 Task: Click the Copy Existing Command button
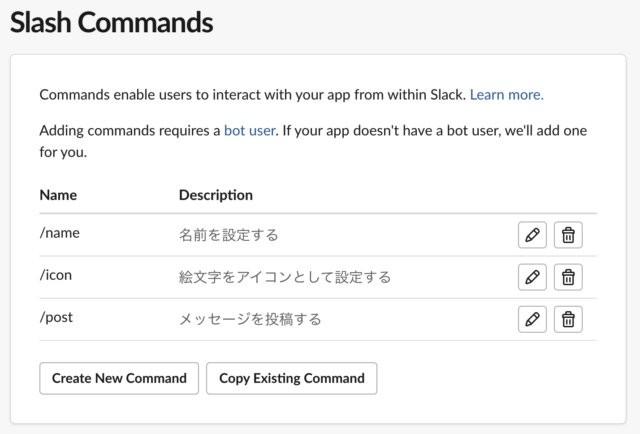tap(291, 378)
